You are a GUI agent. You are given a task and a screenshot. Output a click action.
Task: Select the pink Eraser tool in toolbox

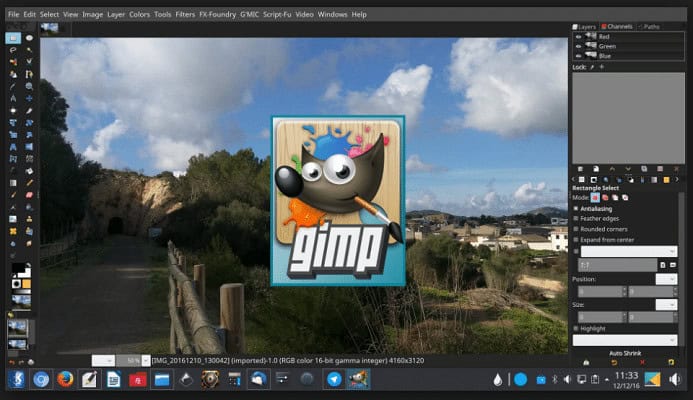tap(29, 195)
